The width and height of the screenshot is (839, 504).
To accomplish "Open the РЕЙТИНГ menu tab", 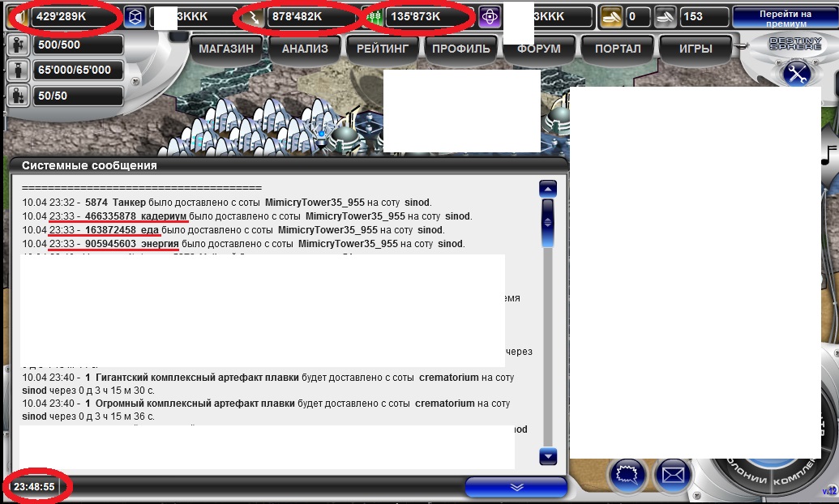I will 382,49.
